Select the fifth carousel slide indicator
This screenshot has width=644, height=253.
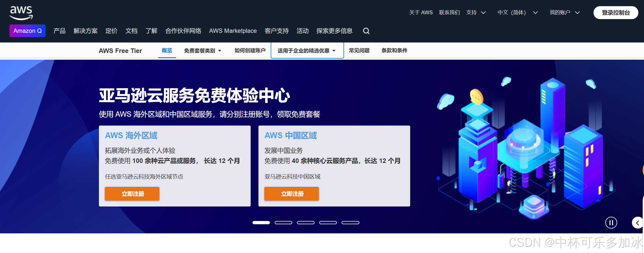[350, 223]
